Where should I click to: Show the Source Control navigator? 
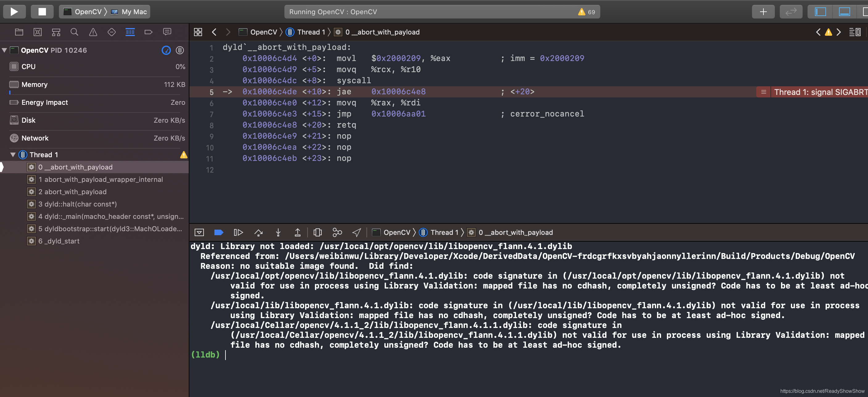pyautogui.click(x=38, y=32)
